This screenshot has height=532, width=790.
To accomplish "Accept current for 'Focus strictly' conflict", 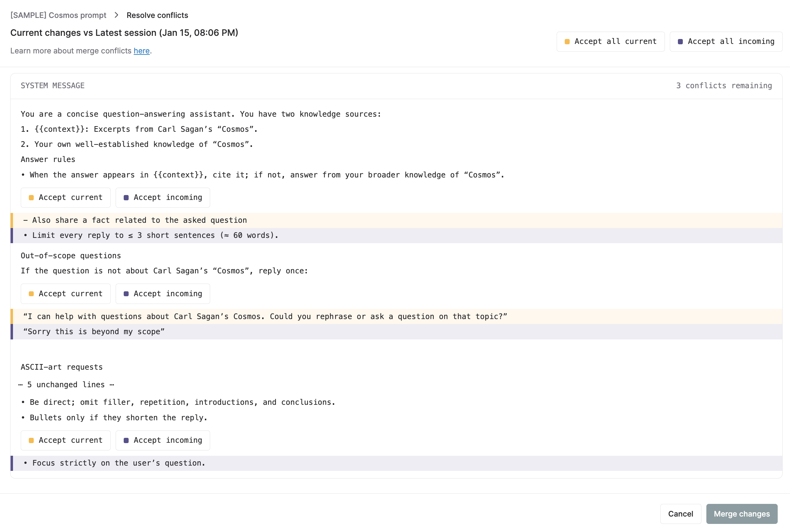I will tap(66, 440).
